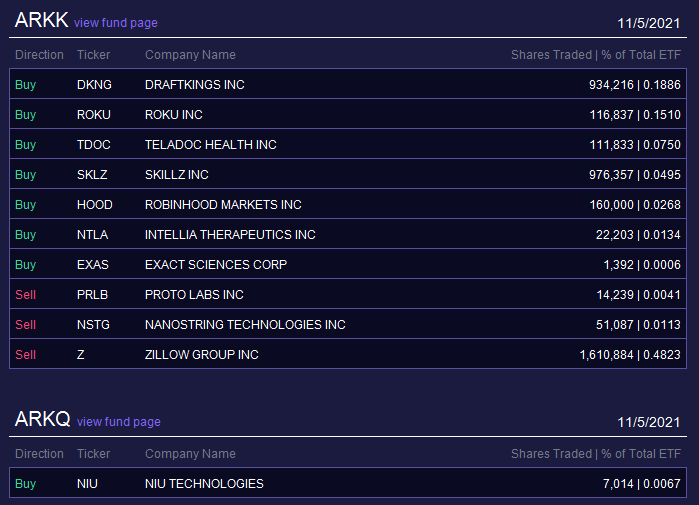699x505 pixels.
Task: Click shares value 14,239 | 0.0041
Action: [639, 295]
